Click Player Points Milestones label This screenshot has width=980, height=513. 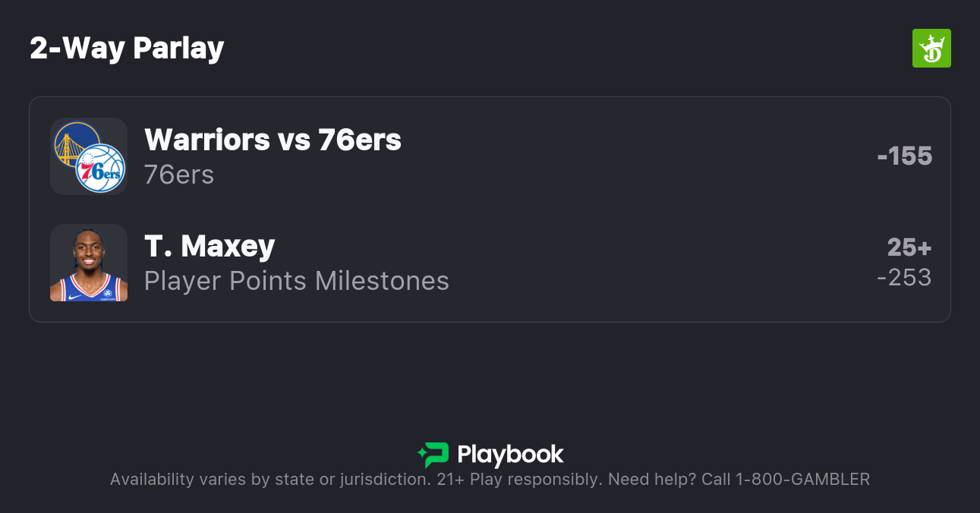point(297,281)
